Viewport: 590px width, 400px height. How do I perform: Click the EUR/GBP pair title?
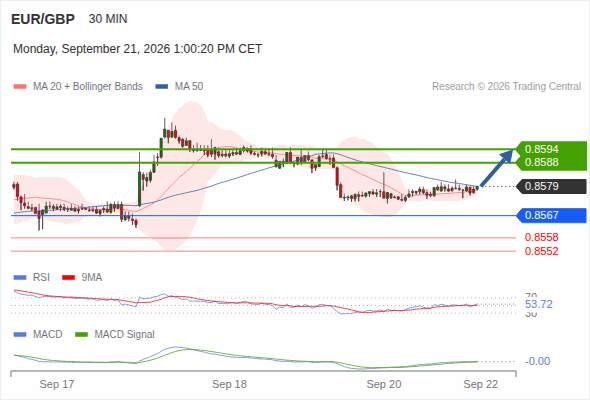pos(43,19)
